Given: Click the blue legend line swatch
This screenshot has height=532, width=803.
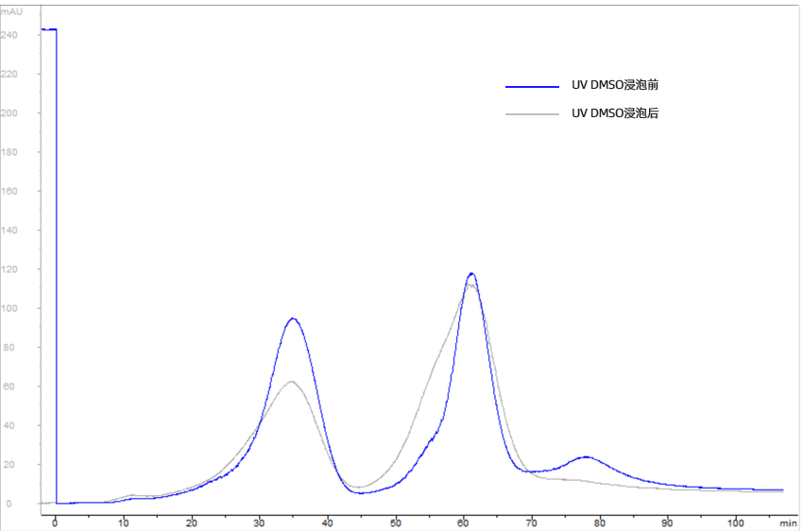Looking at the screenshot, I should [532, 86].
